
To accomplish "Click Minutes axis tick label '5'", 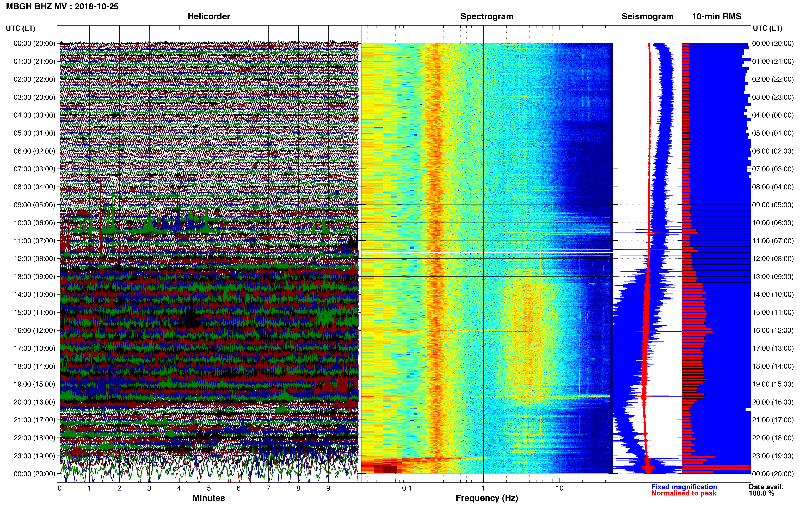I will (x=209, y=488).
